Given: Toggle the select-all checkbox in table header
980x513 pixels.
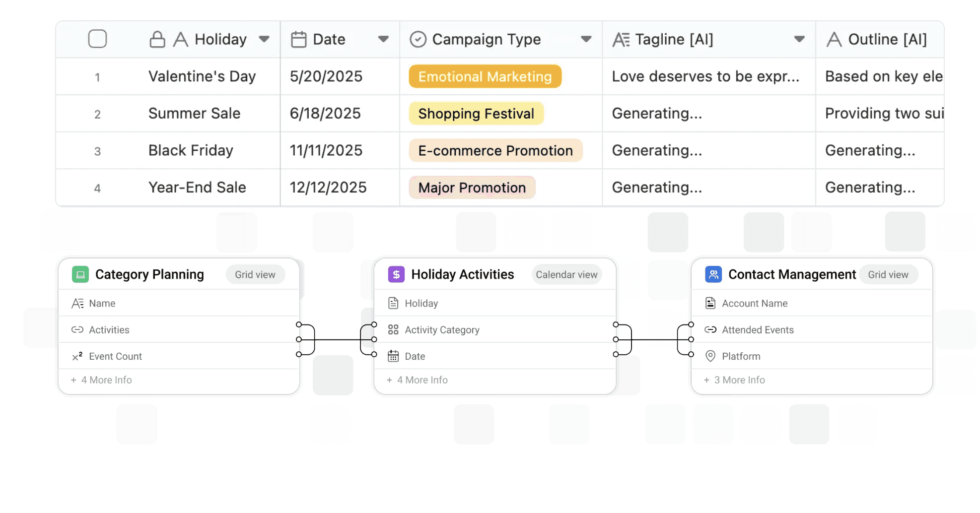Looking at the screenshot, I should (97, 39).
